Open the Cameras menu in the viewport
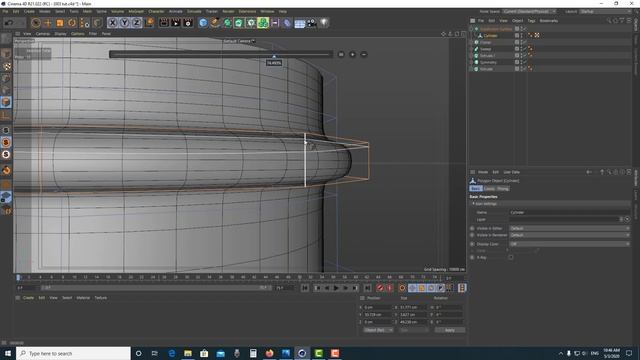640x360 pixels. coord(43,34)
